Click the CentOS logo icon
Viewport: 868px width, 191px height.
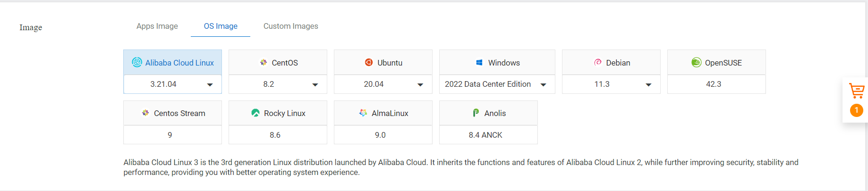click(264, 62)
